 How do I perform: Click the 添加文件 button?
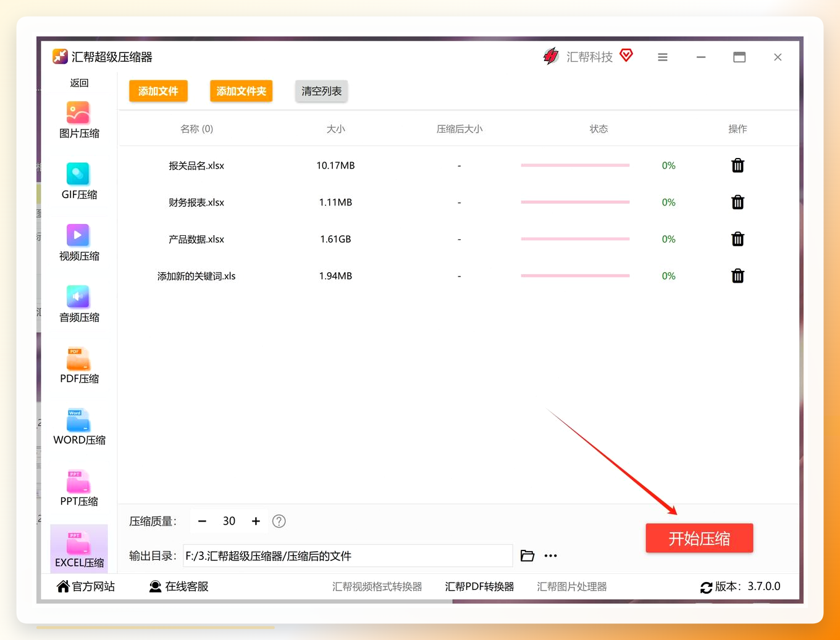pyautogui.click(x=158, y=91)
